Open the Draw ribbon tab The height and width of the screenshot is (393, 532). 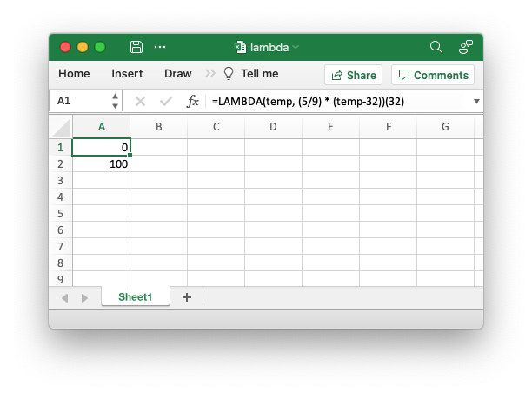(177, 74)
